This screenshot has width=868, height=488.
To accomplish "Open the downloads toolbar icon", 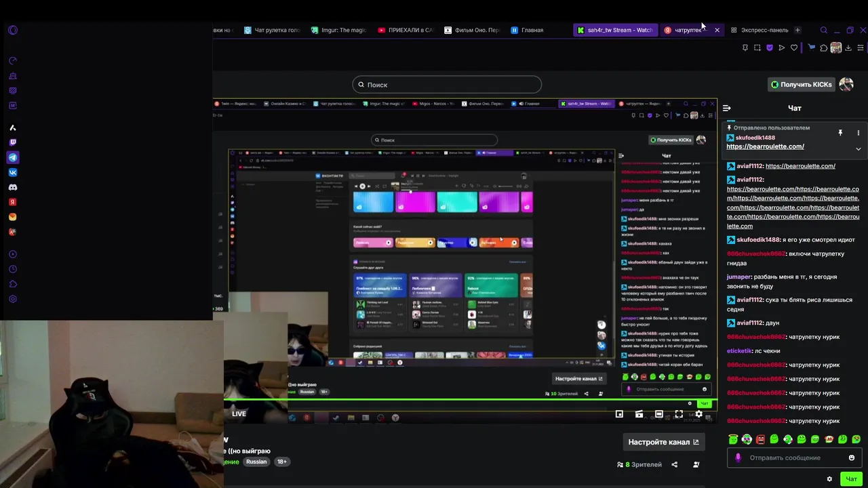I will click(x=848, y=48).
